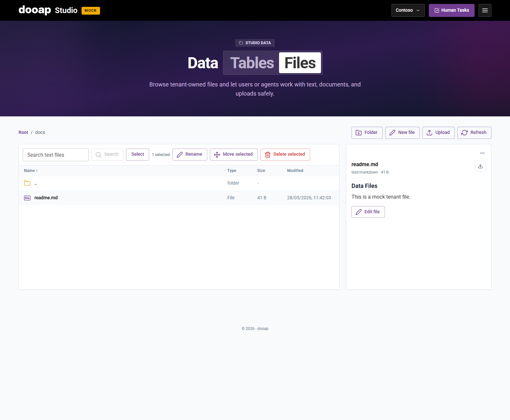Click the docs breadcrumb

pyautogui.click(x=40, y=132)
